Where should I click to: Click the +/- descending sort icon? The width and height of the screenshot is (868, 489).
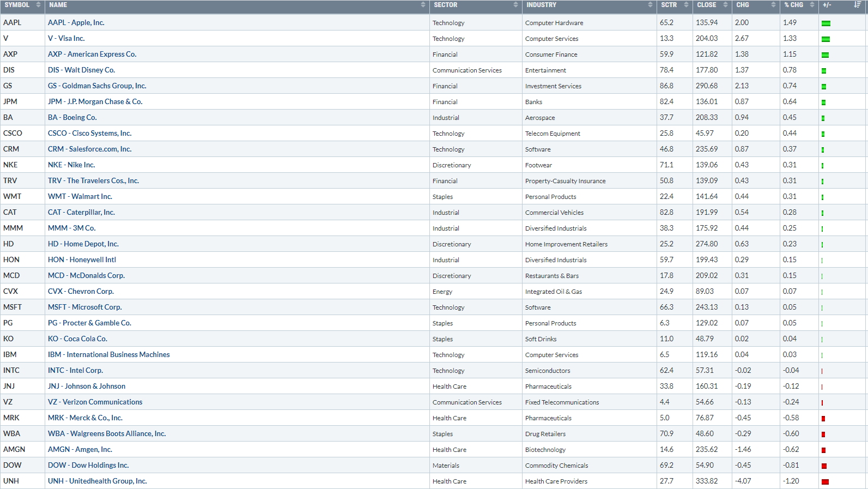[x=857, y=5]
